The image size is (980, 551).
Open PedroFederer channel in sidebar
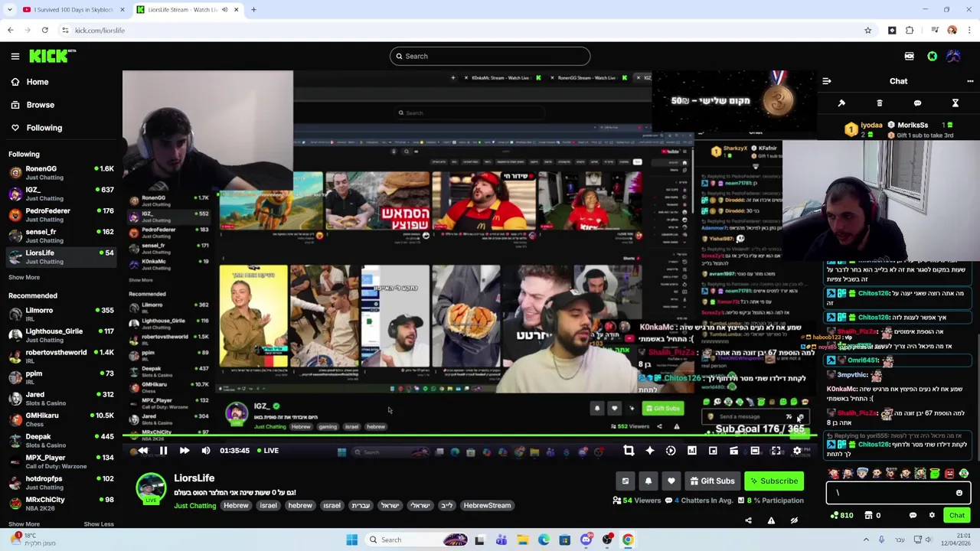(x=61, y=214)
